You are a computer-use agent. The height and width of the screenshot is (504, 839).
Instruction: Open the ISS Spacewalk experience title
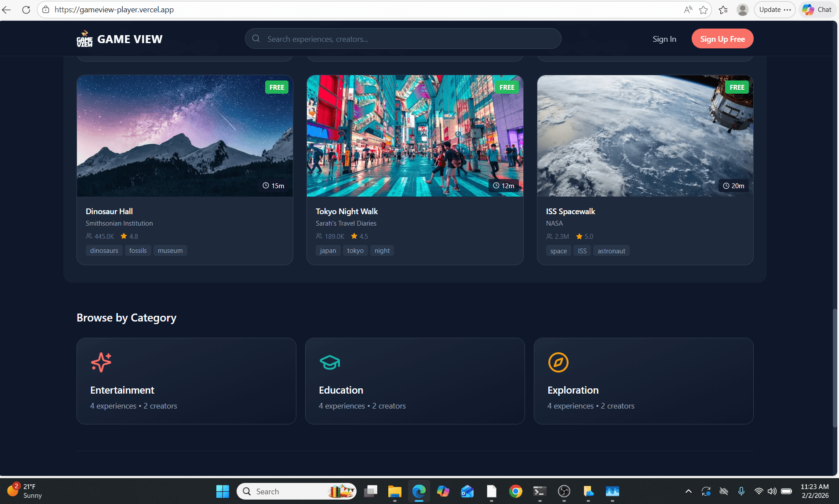coord(570,212)
